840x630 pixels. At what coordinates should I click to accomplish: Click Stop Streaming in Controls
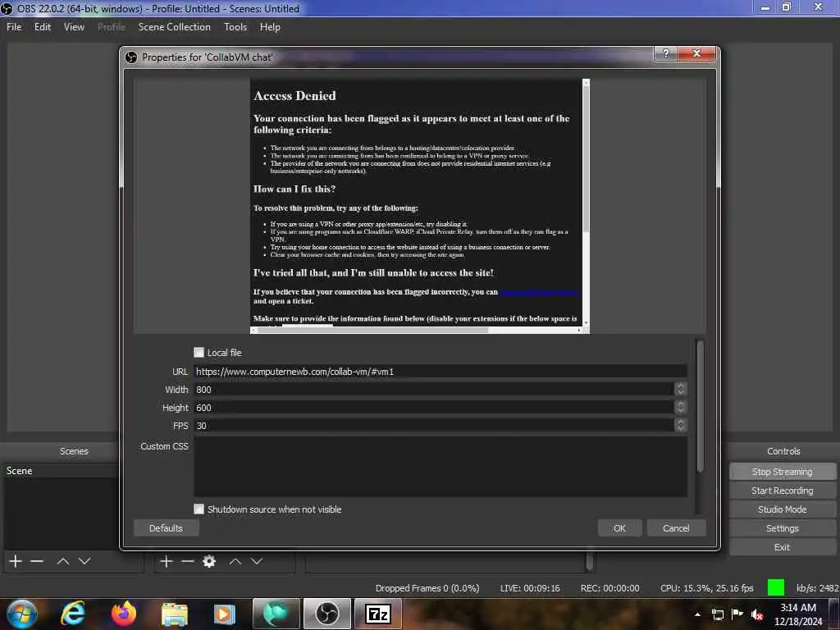click(x=782, y=472)
